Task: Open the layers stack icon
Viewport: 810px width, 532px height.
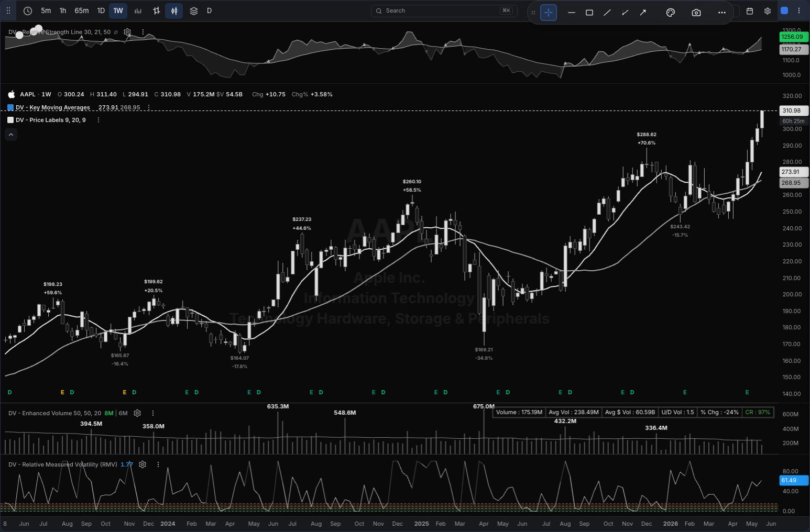Action: [x=194, y=10]
